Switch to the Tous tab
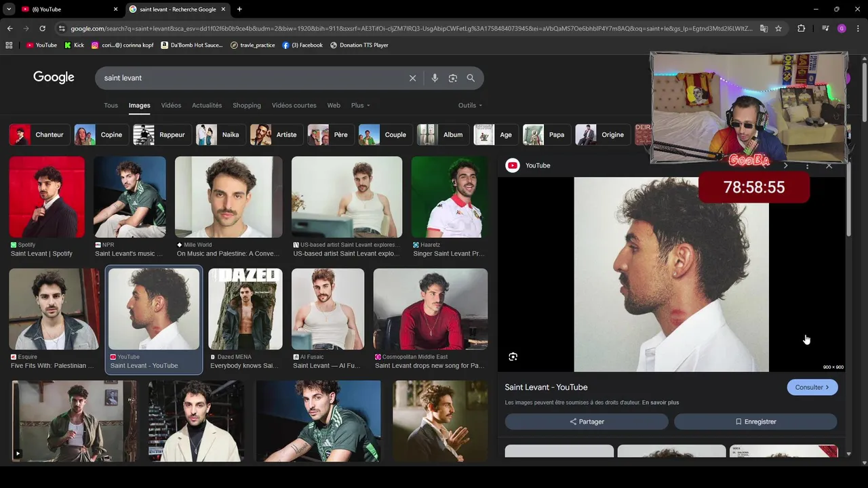Image resolution: width=868 pixels, height=488 pixels. click(x=111, y=105)
